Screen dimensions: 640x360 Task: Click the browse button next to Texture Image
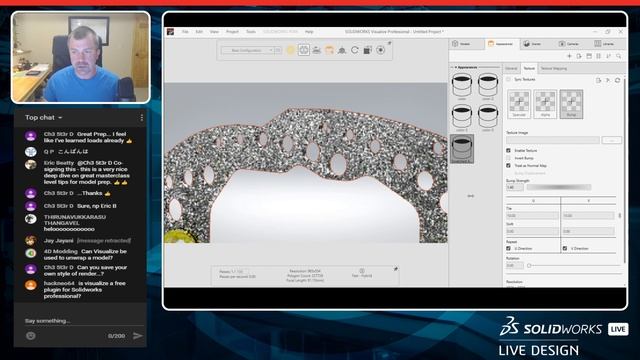611,140
